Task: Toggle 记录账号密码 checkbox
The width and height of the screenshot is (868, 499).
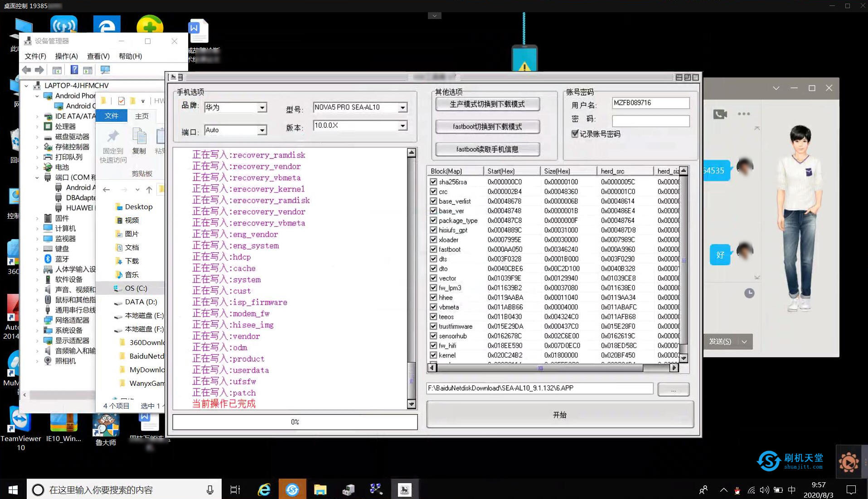Action: click(x=575, y=134)
